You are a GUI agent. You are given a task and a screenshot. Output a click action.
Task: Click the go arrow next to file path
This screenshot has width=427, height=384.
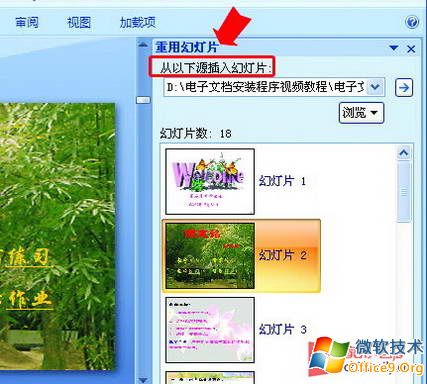pyautogui.click(x=404, y=88)
